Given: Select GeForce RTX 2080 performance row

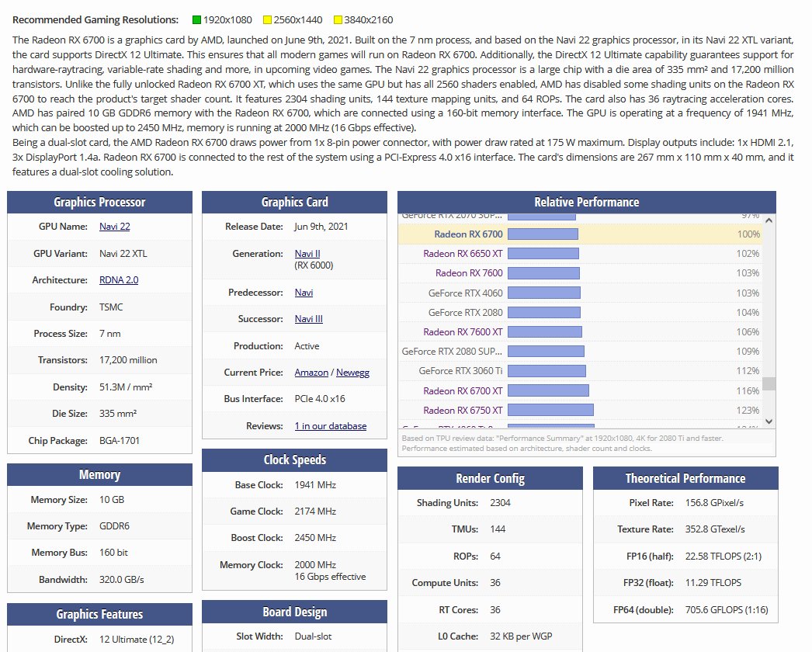Looking at the screenshot, I should (580, 312).
